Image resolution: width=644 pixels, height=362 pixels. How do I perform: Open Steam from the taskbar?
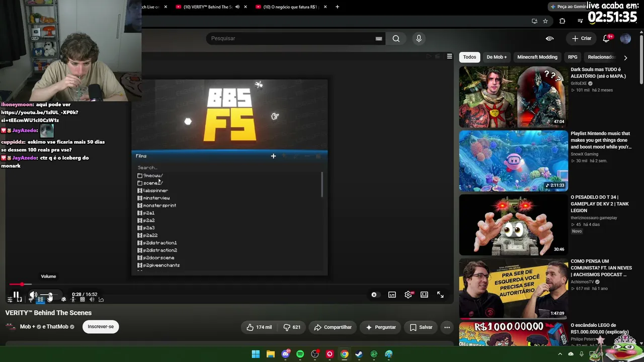tap(359, 354)
